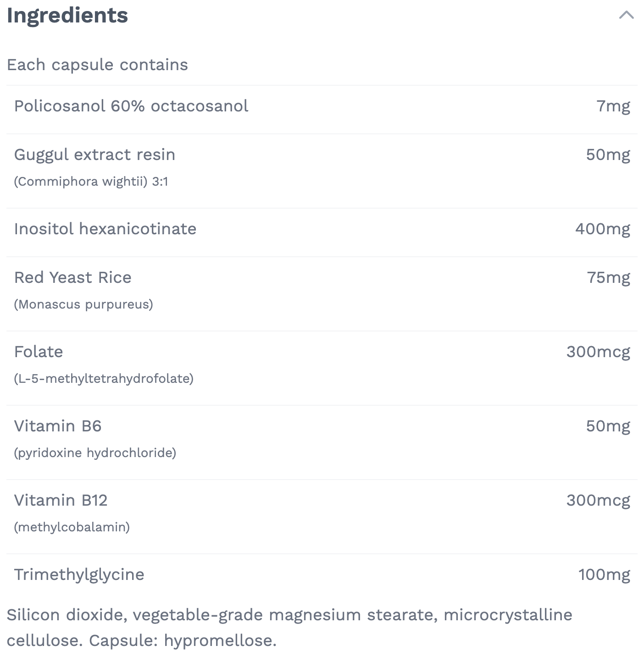Click the Red Yeast Rice row
644x662 pixels.
point(72,277)
